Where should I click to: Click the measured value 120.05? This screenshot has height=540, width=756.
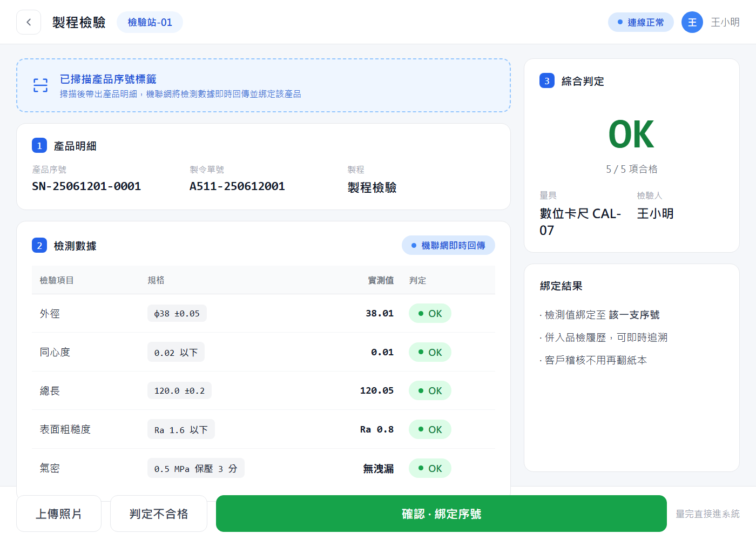coord(377,390)
